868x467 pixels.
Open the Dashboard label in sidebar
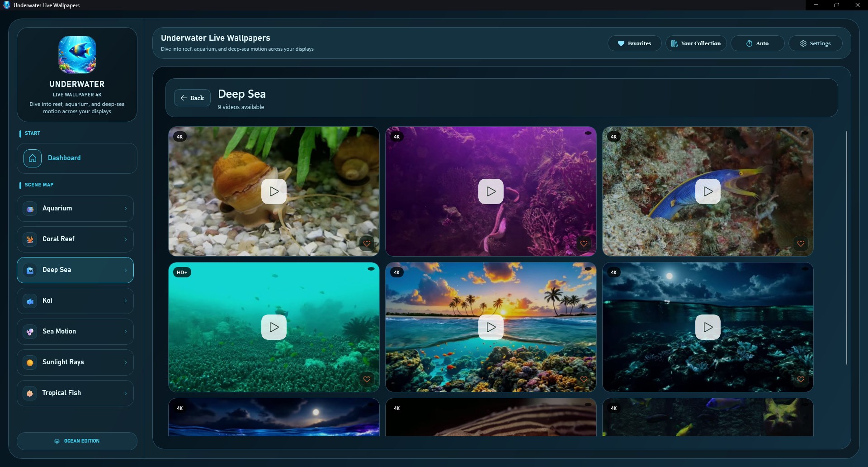pos(64,158)
